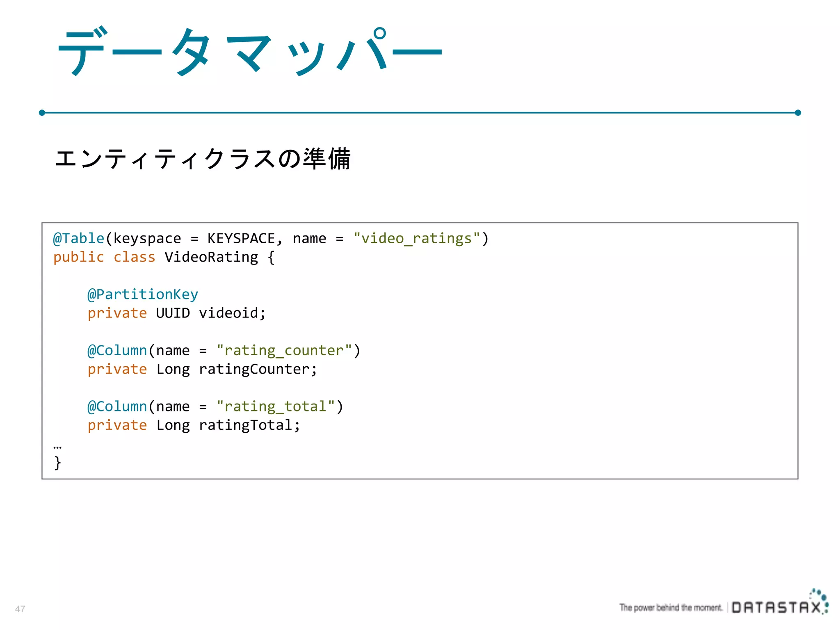
Task: Click the 'public class' keywords
Action: pyautogui.click(x=104, y=257)
